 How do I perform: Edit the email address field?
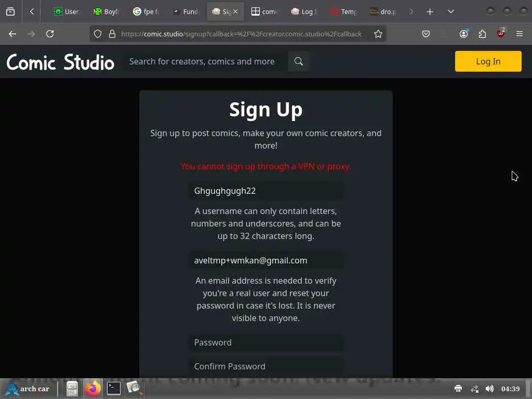click(x=265, y=261)
